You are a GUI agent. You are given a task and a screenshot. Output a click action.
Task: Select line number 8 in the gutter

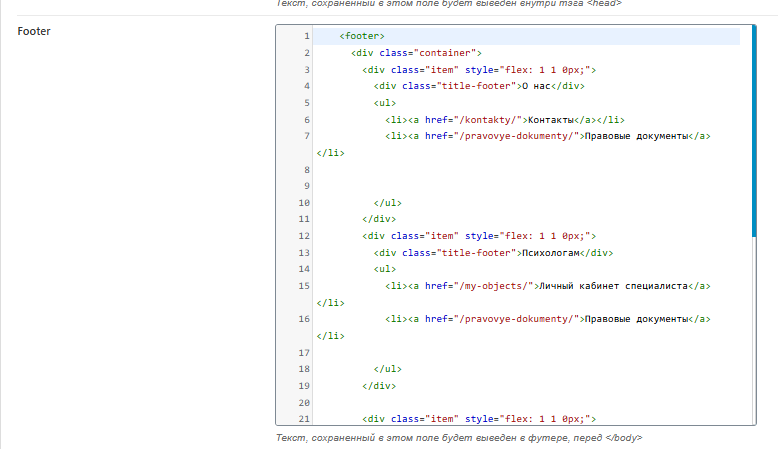point(306,169)
